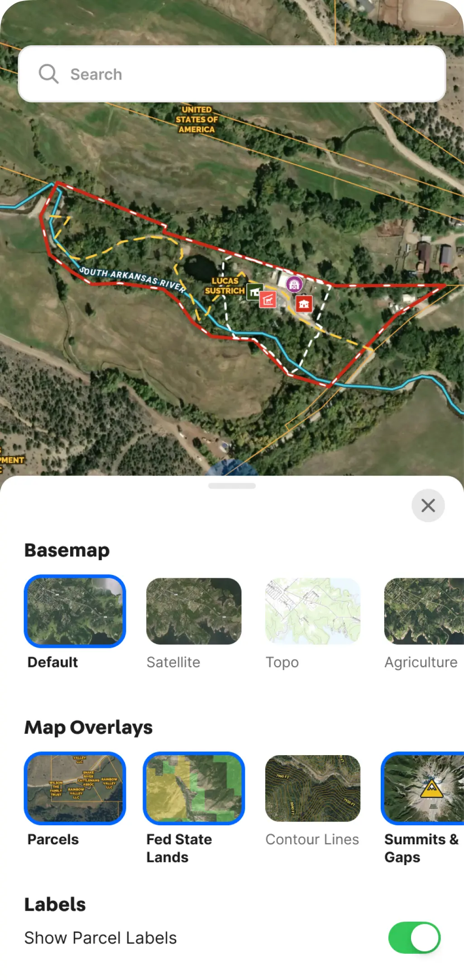This screenshot has width=464, height=980.
Task: Toggle Show Parcel Labels switch
Action: pyautogui.click(x=414, y=938)
